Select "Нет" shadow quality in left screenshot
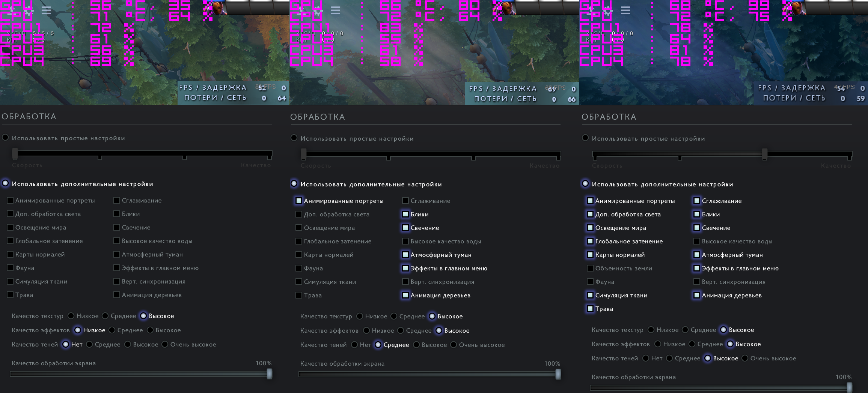Viewport: 868px width, 393px height. click(x=66, y=345)
